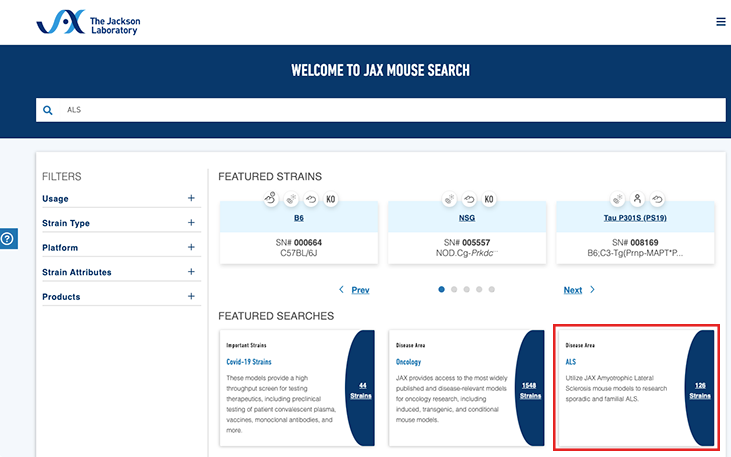Image resolution: width=731 pixels, height=457 pixels.
Task: Click the Products filter label
Action: point(61,297)
